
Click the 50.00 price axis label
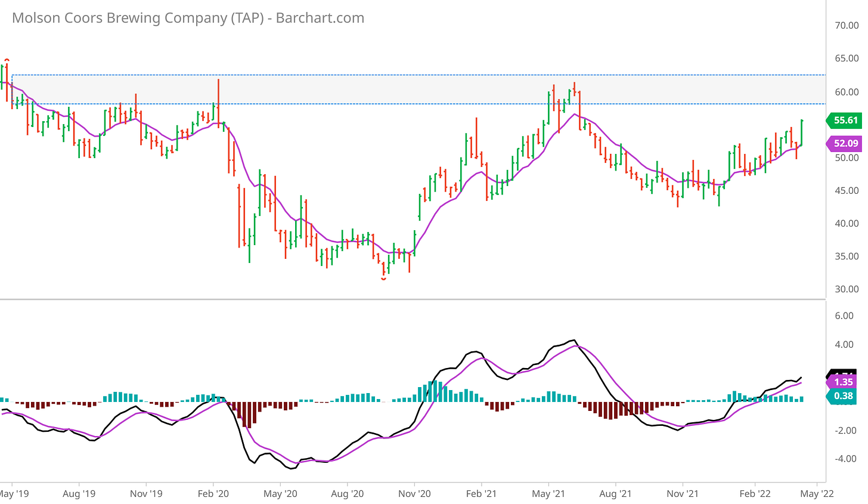pos(847,158)
